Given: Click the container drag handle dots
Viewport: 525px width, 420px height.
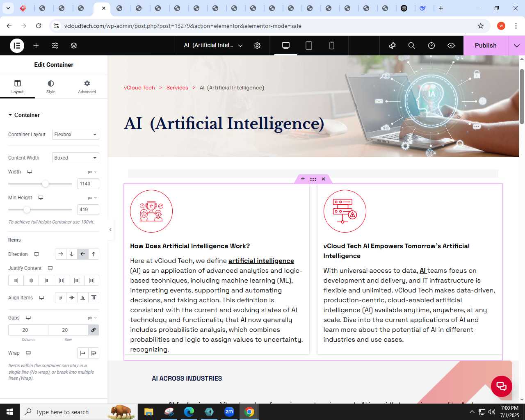Looking at the screenshot, I should 313,179.
